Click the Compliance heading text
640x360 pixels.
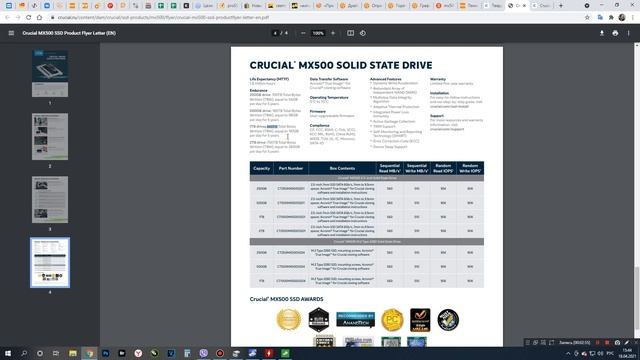(320, 126)
